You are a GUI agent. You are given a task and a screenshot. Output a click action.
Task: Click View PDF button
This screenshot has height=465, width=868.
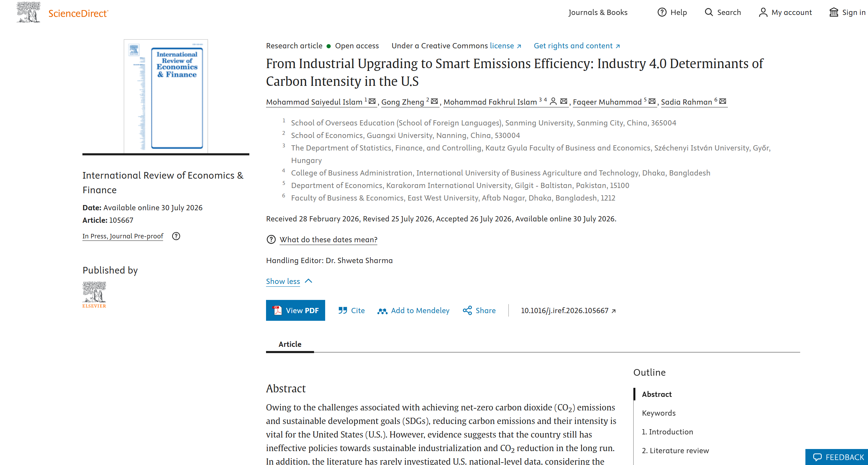point(296,310)
